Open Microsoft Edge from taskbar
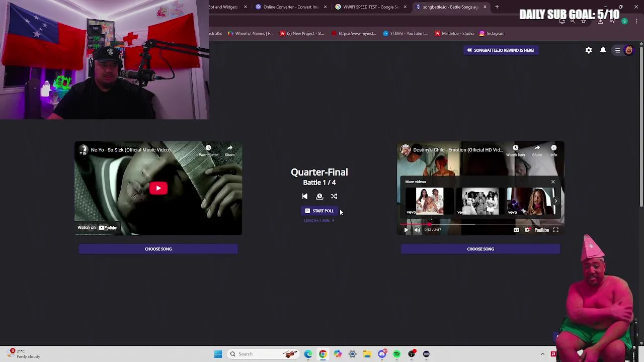This screenshot has width=644, height=362. click(308, 354)
